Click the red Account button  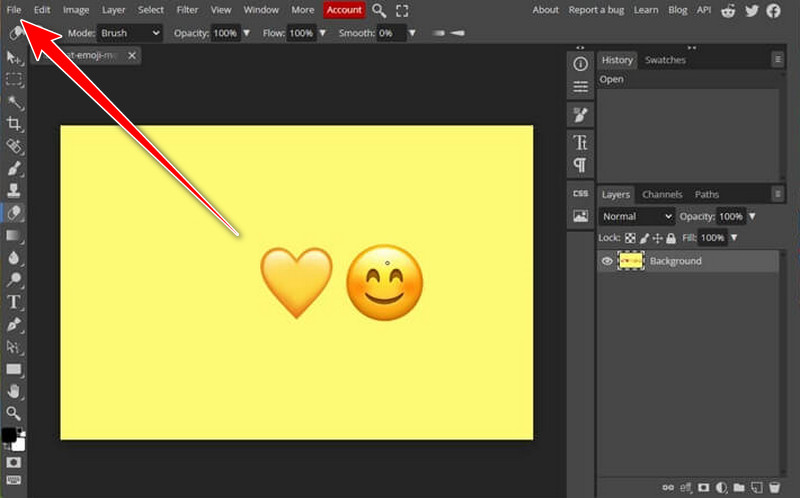tap(344, 10)
